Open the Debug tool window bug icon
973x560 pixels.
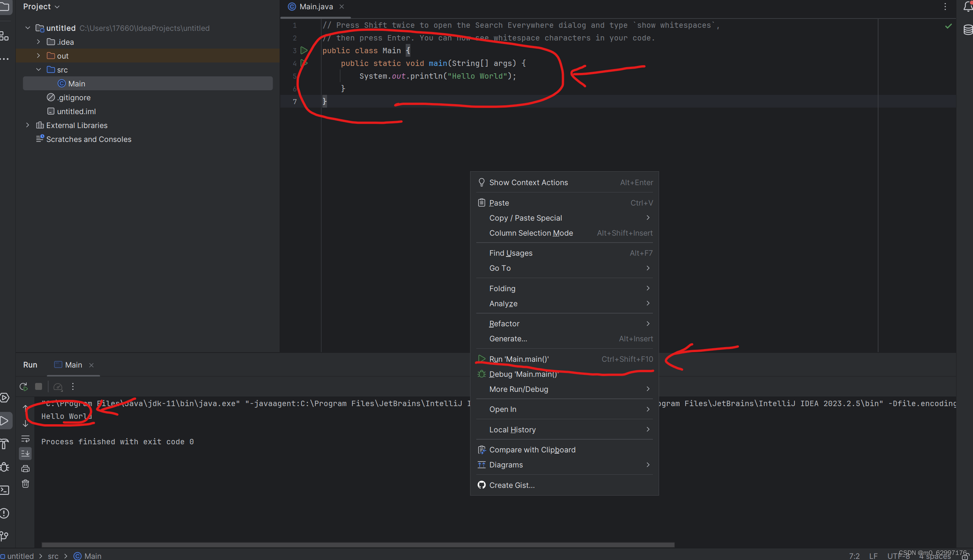point(5,467)
